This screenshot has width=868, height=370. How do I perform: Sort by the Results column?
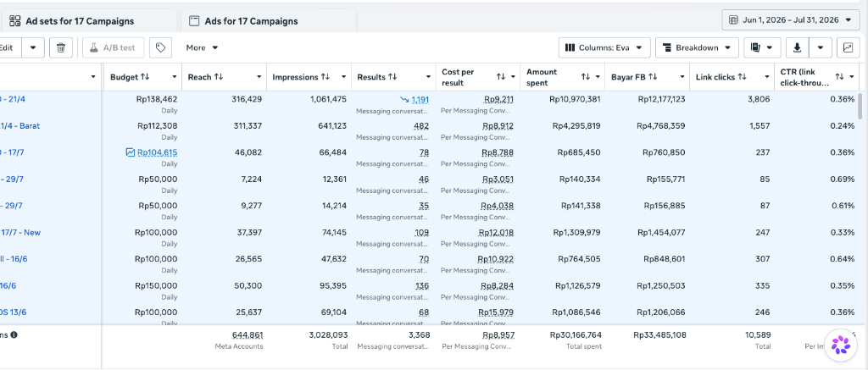392,77
